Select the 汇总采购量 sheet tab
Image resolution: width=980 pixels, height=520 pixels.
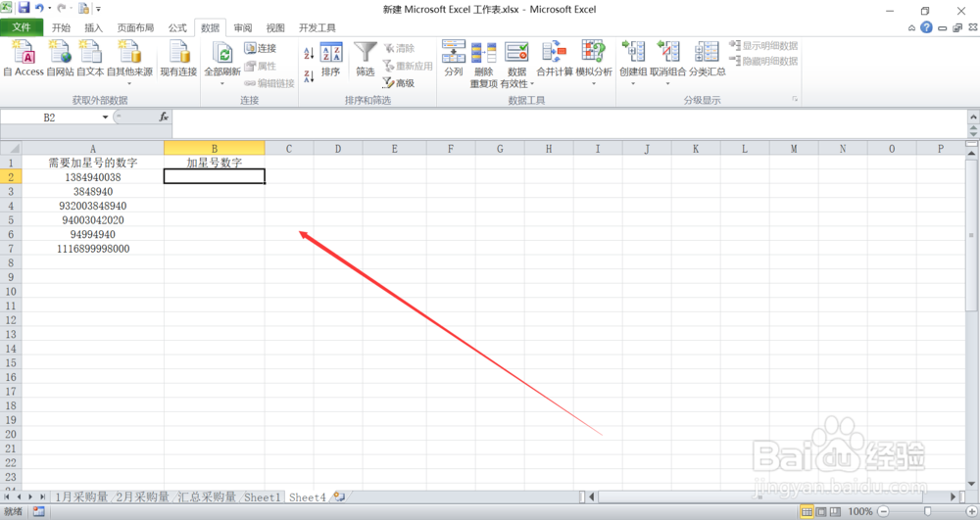(207, 496)
